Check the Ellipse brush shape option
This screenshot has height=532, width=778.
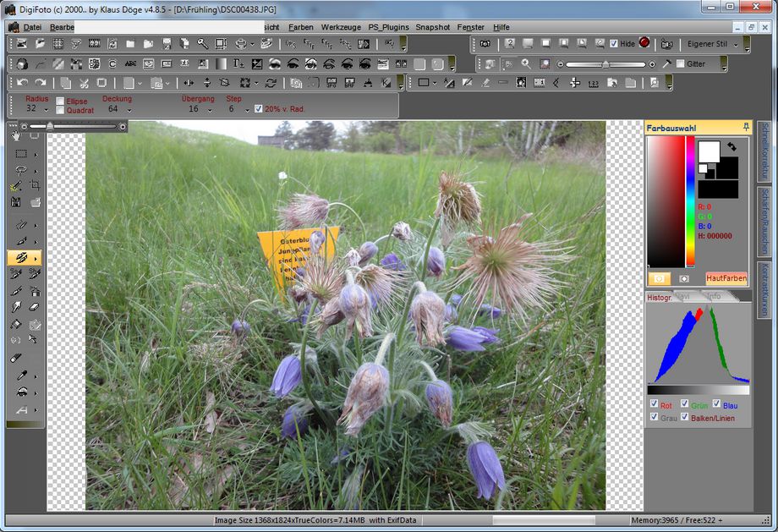coord(60,101)
